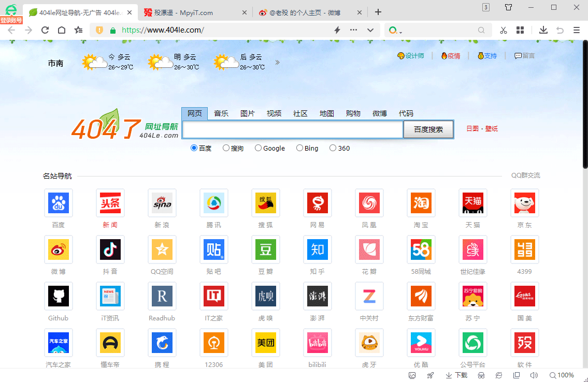Open the Taobao site icon
Image resolution: width=588 pixels, height=382 pixels.
[421, 203]
